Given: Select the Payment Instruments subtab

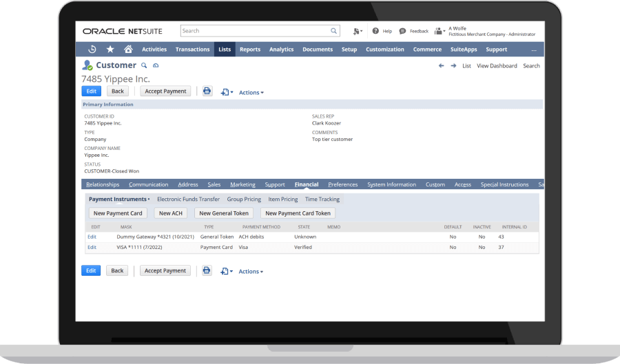Looking at the screenshot, I should coord(118,199).
